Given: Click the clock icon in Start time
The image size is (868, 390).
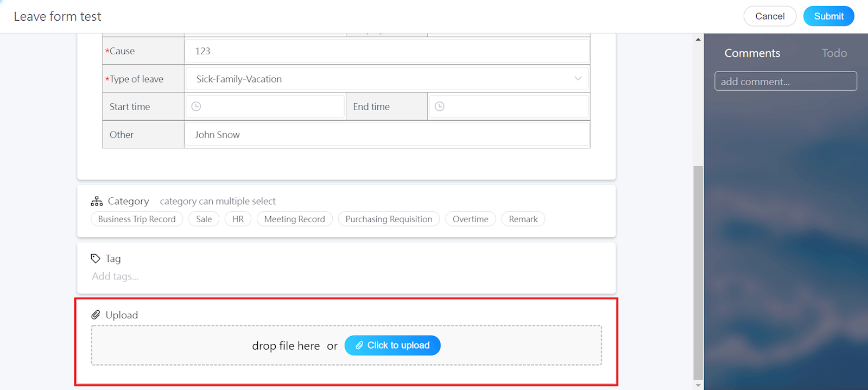Looking at the screenshot, I should coord(197,106).
